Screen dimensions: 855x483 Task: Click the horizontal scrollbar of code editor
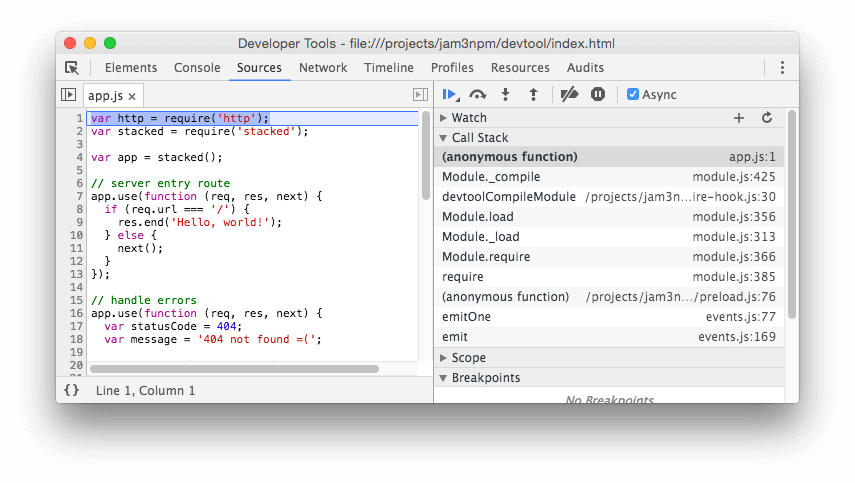[234, 369]
